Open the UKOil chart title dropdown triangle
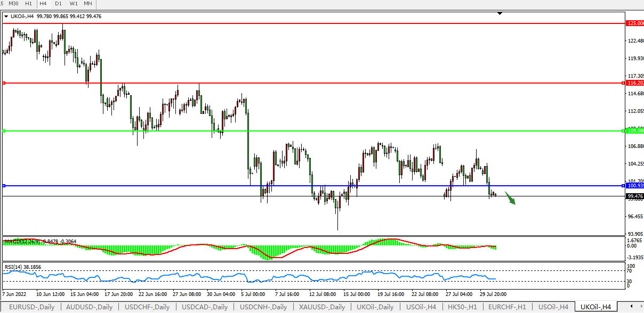 point(6,17)
